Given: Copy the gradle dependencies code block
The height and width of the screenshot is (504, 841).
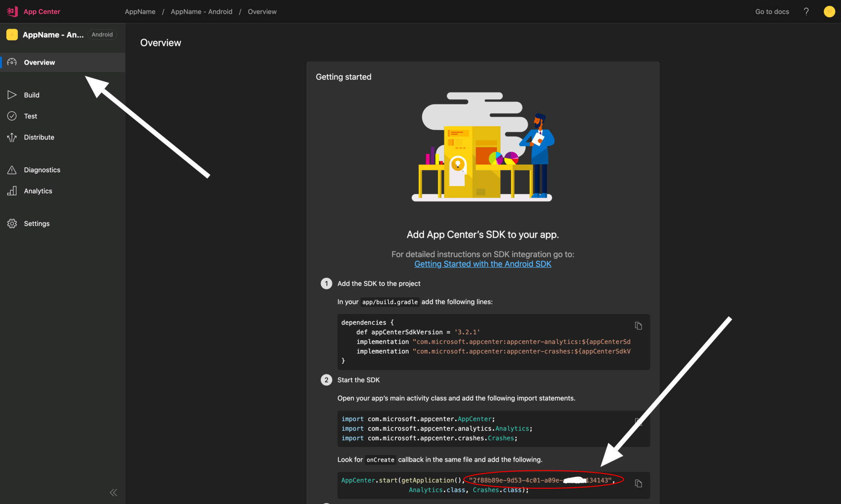Looking at the screenshot, I should click(x=638, y=326).
